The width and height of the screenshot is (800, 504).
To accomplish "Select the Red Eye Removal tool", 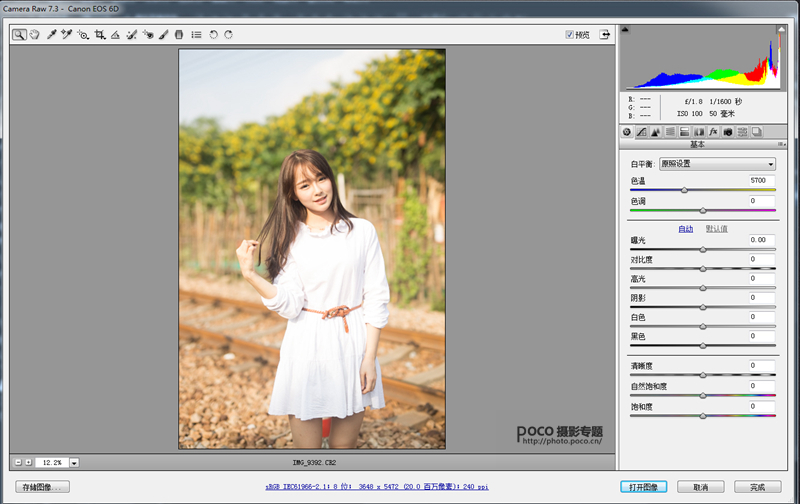I will [x=148, y=35].
